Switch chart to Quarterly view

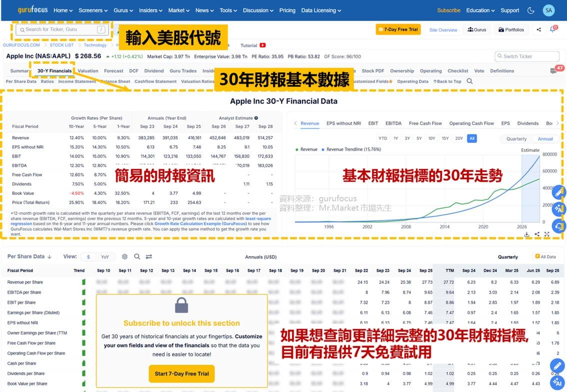[516, 139]
